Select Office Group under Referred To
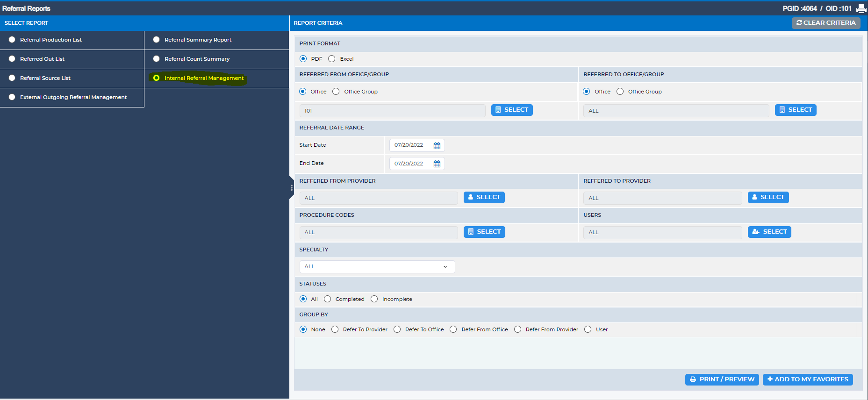868x400 pixels. point(620,92)
